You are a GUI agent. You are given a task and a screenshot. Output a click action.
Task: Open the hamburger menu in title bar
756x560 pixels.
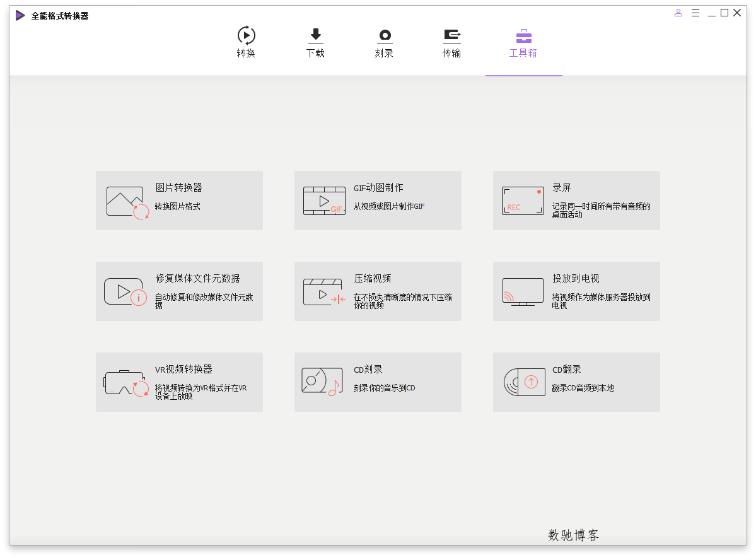point(695,13)
